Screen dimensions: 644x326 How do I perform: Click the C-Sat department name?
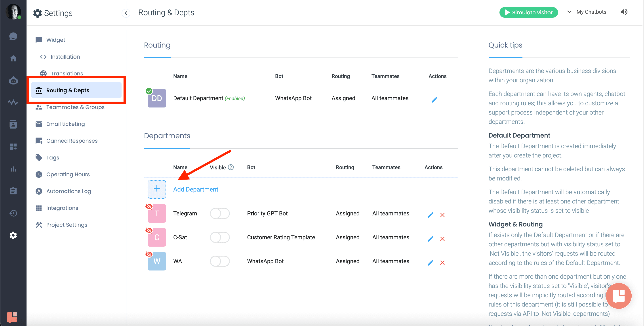click(180, 237)
